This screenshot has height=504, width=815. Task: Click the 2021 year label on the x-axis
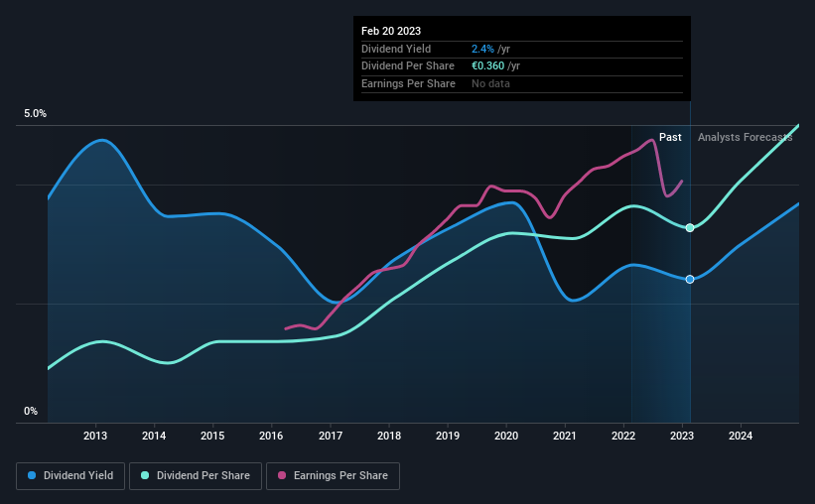click(565, 436)
